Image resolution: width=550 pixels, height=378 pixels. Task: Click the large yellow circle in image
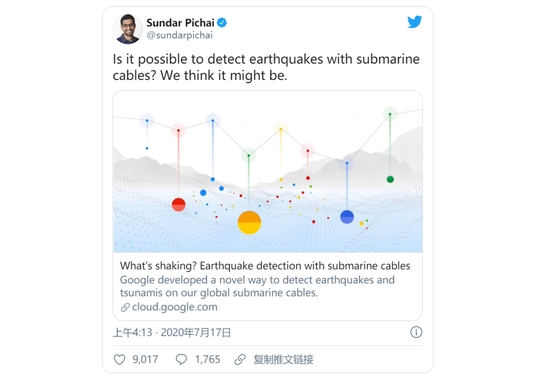(249, 222)
